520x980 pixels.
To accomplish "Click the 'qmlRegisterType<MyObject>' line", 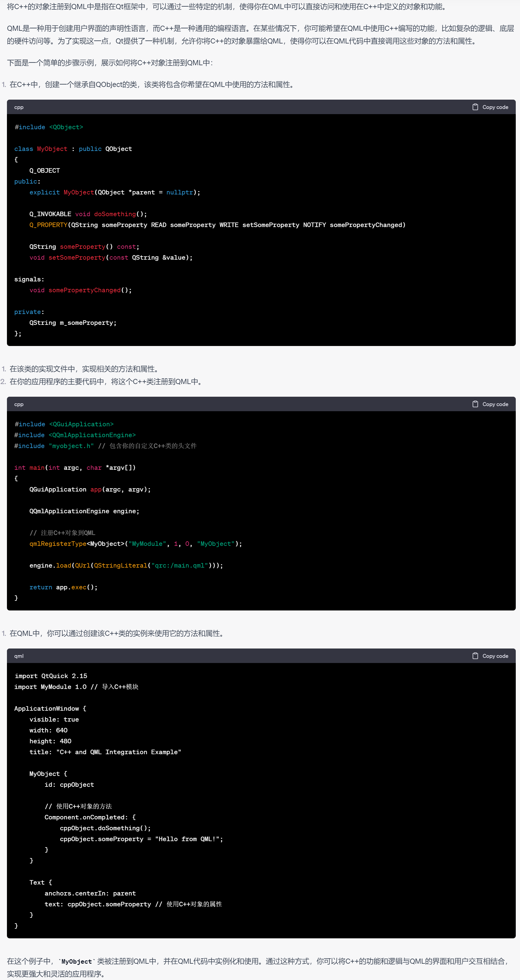I will pyautogui.click(x=136, y=544).
